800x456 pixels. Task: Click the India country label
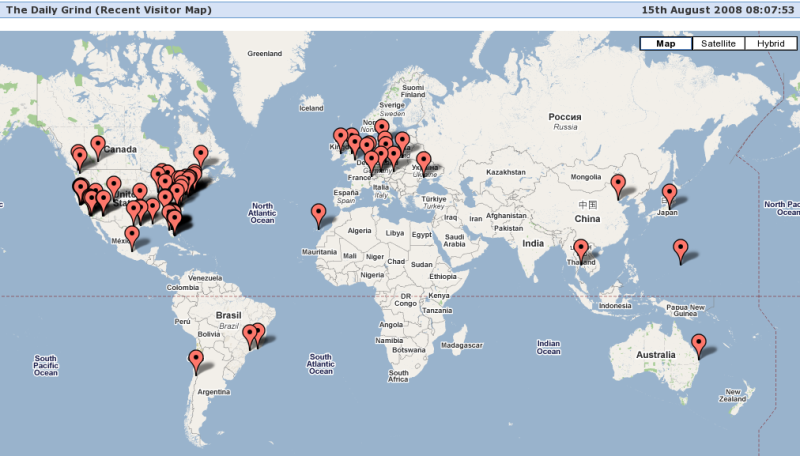(x=533, y=244)
